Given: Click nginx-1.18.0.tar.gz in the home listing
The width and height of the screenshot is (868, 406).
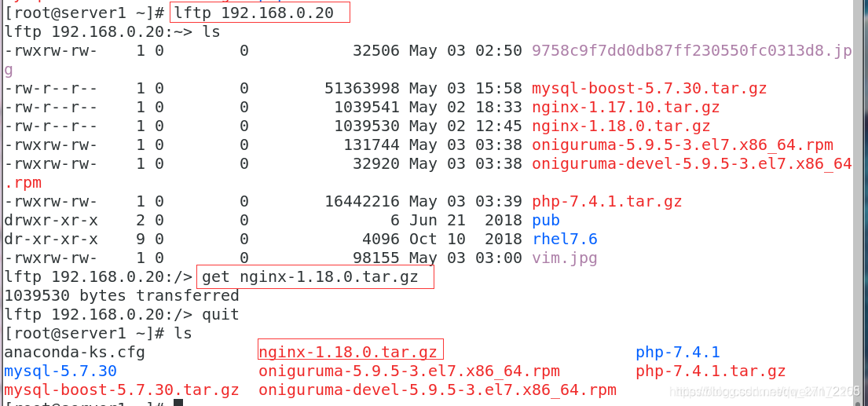Looking at the screenshot, I should pos(348,353).
